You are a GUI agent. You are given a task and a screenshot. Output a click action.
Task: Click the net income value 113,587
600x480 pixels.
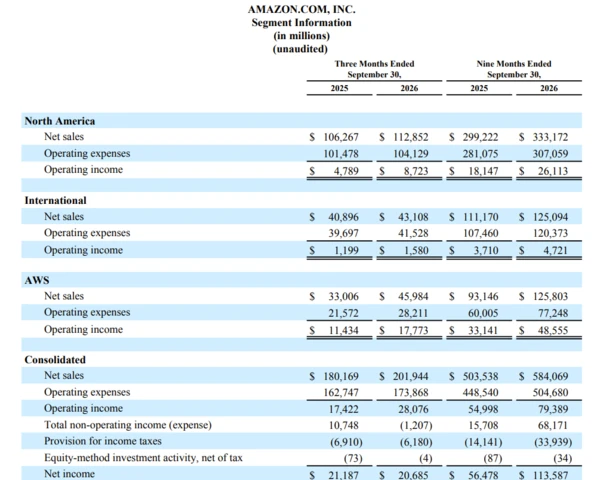pos(550,475)
